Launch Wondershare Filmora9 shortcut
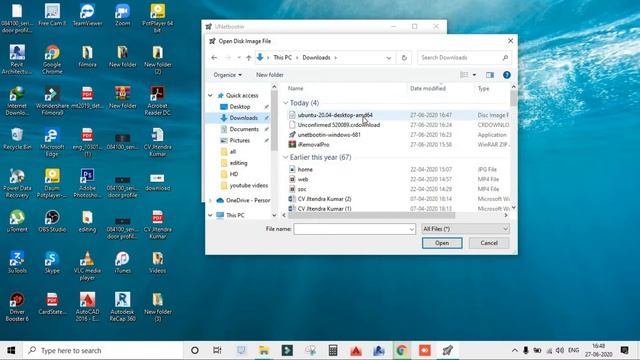The image size is (640, 360). 52,100
